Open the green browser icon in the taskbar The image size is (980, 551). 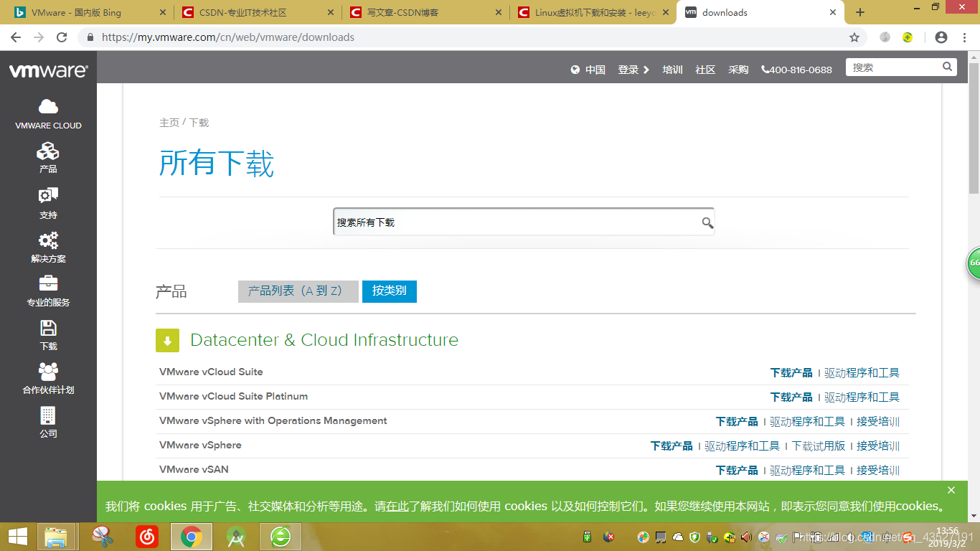[x=281, y=537]
